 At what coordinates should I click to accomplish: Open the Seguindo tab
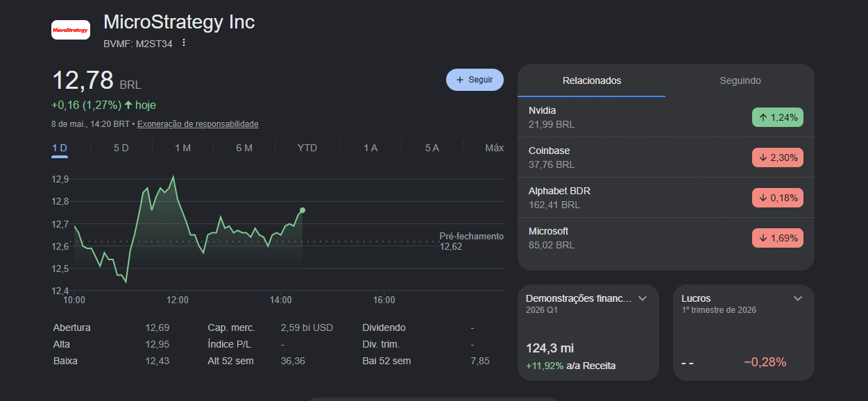740,80
